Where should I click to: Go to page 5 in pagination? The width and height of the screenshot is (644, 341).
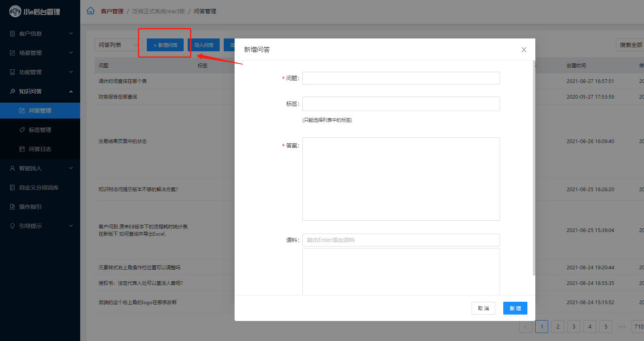(x=606, y=327)
